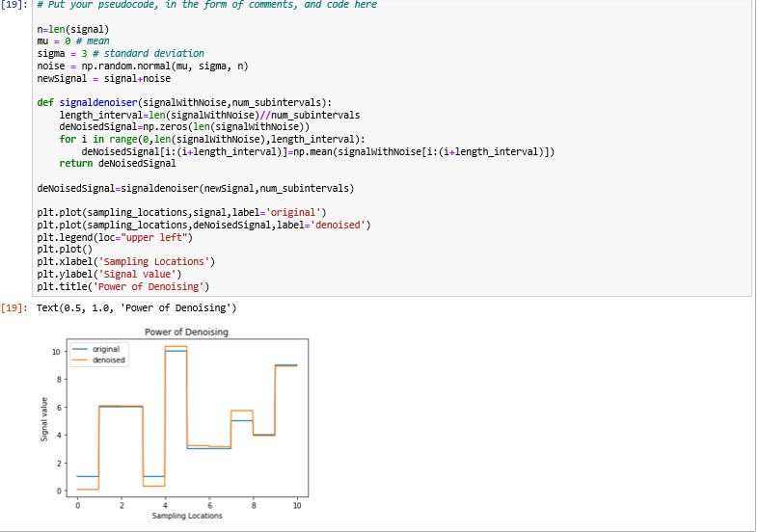This screenshot has width=759, height=532.
Task: Click the x-axis tick label 6
Action: point(209,505)
